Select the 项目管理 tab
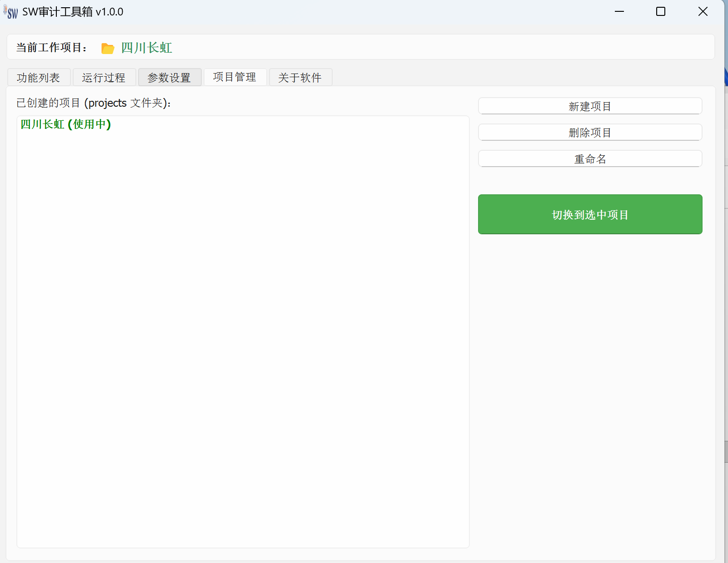Image resolution: width=728 pixels, height=563 pixels. click(234, 77)
